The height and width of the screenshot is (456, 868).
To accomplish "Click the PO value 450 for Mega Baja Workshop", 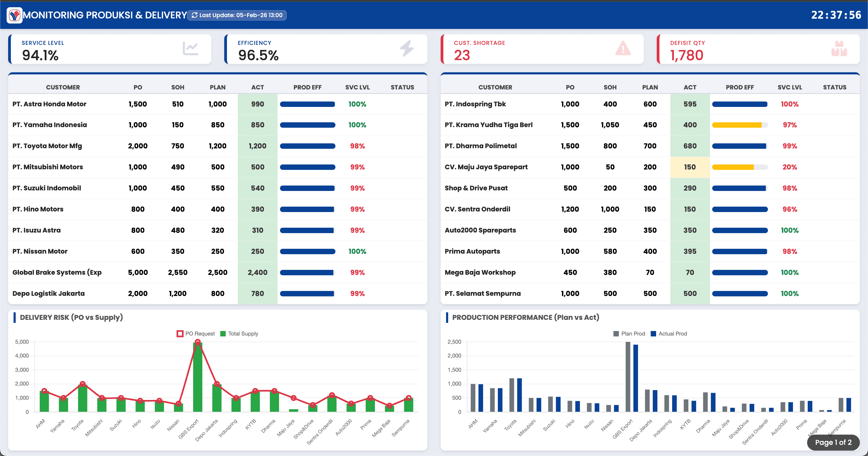I will pyautogui.click(x=571, y=273).
